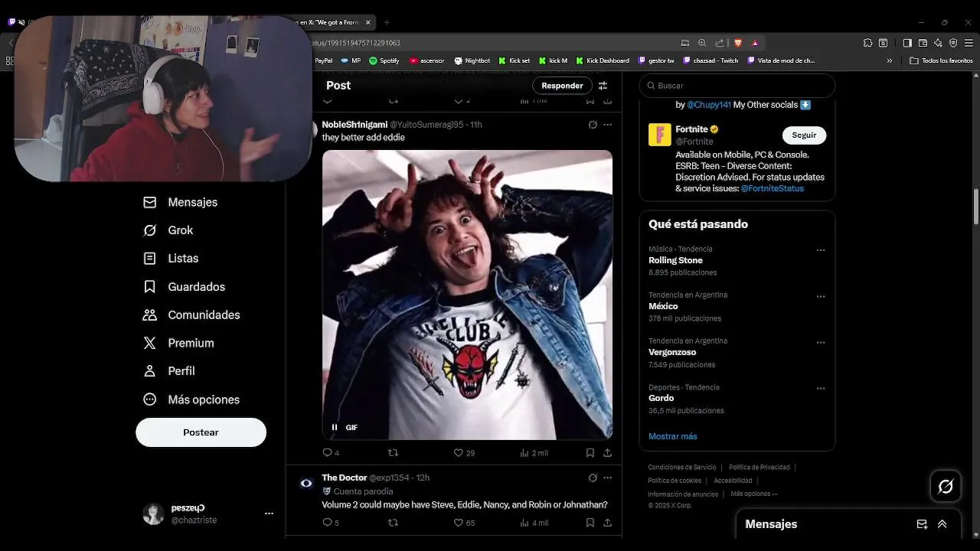Screen dimensions: 980x551
Task: Open Nightbot bookmark
Action: 472,60
